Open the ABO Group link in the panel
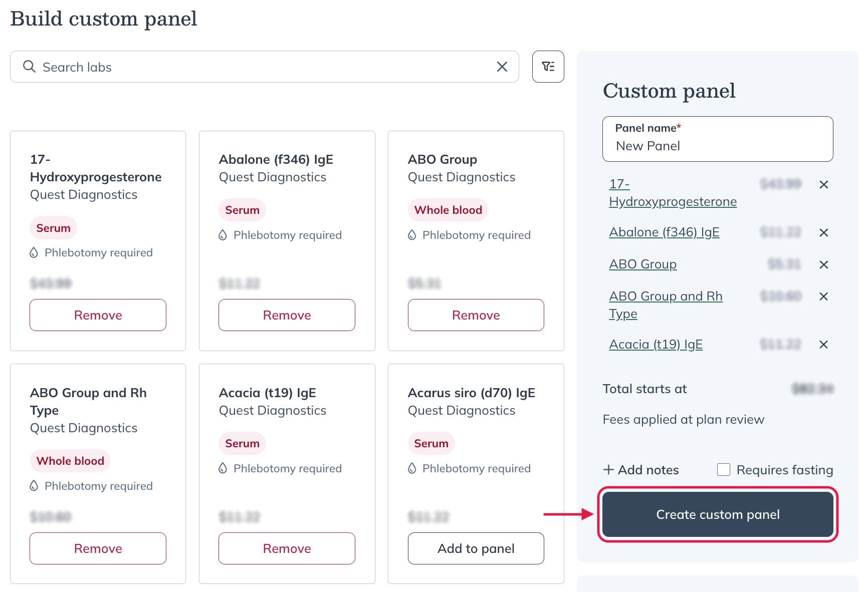868x592 pixels. (x=642, y=264)
